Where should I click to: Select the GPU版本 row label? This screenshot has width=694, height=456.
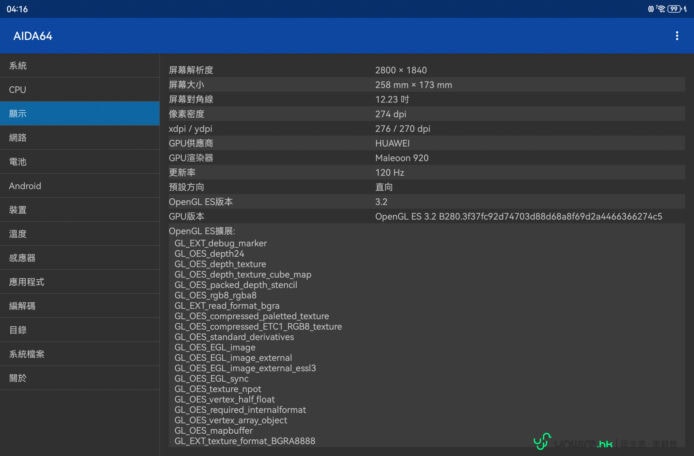click(186, 216)
